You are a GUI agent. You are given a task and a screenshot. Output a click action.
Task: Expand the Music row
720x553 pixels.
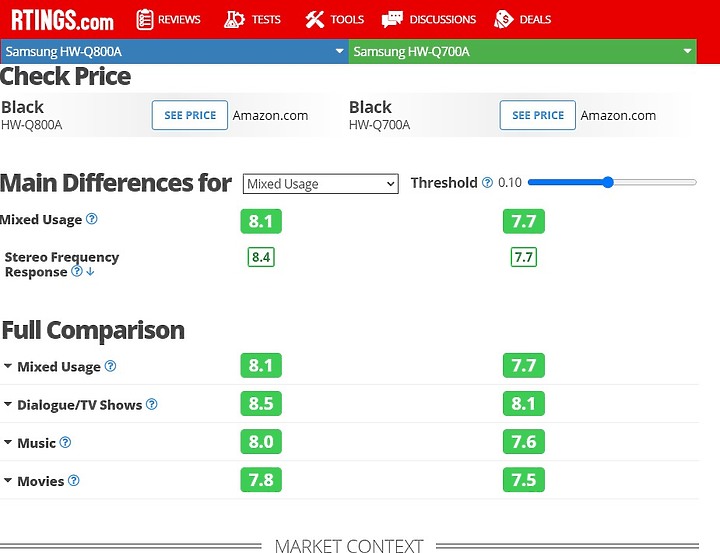coord(7,442)
